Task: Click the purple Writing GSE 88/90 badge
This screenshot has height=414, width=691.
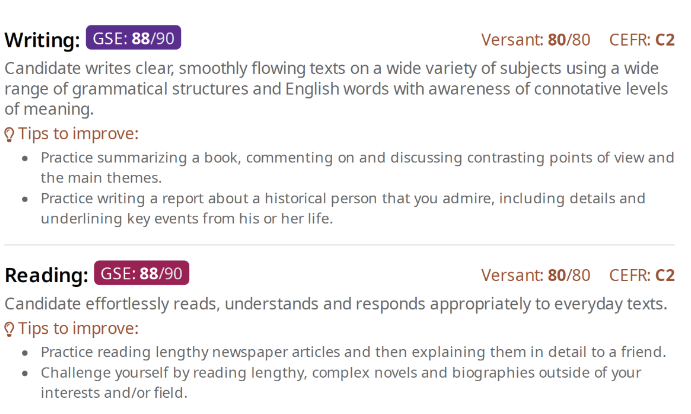Action: pyautogui.click(x=133, y=39)
